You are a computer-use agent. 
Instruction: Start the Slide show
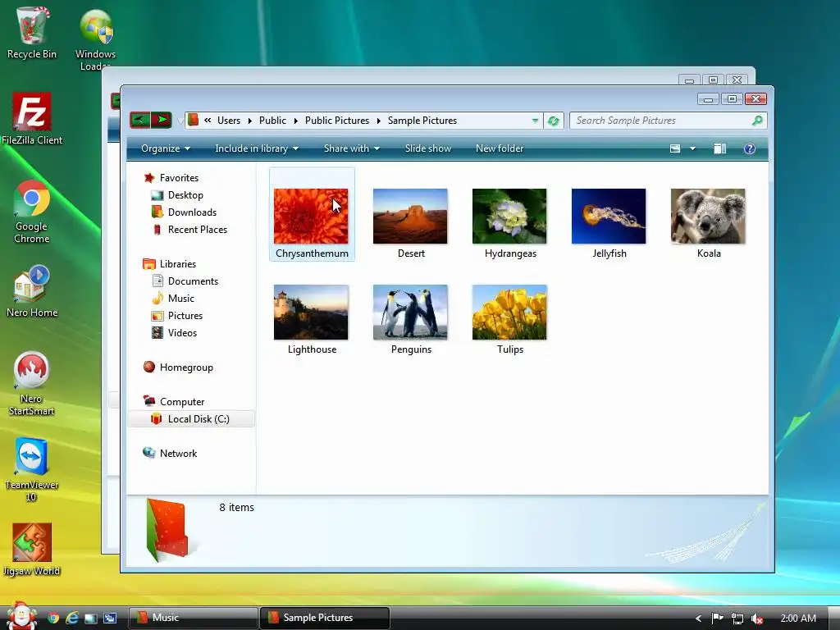428,148
